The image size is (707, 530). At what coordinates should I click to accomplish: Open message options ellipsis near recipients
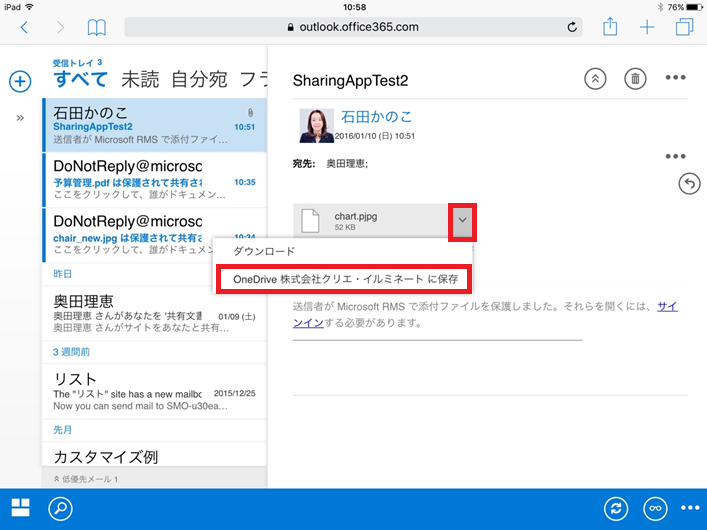(x=675, y=156)
